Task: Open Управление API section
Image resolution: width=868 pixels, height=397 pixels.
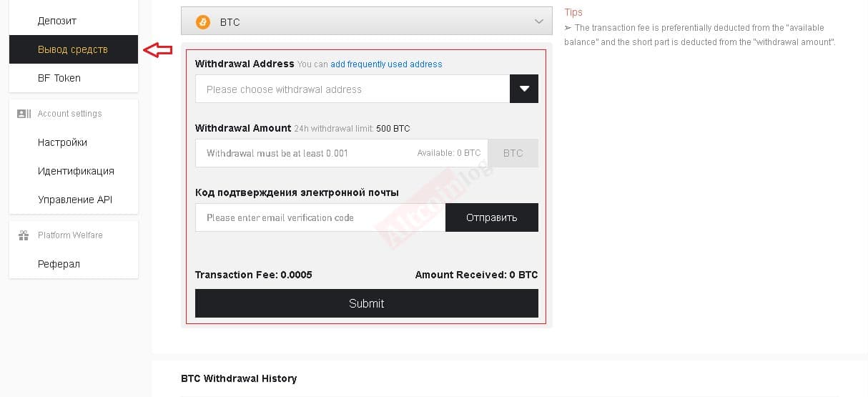Action: pyautogui.click(x=74, y=200)
